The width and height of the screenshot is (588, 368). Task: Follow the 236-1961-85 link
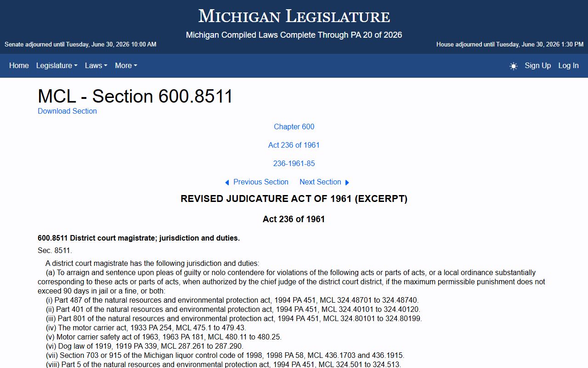[294, 163]
